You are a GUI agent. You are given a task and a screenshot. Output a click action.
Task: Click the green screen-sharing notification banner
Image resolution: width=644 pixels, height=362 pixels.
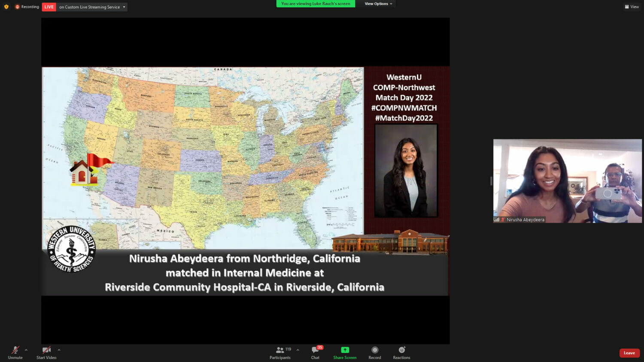click(316, 4)
